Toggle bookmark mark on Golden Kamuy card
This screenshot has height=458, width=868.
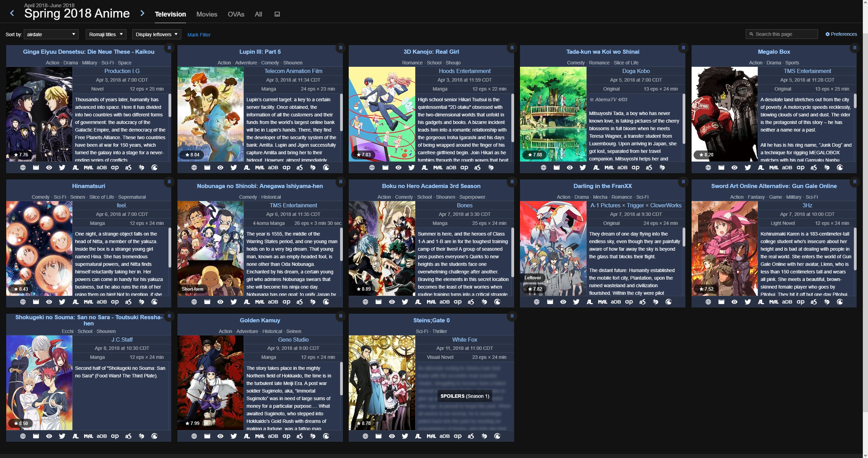[x=340, y=316]
